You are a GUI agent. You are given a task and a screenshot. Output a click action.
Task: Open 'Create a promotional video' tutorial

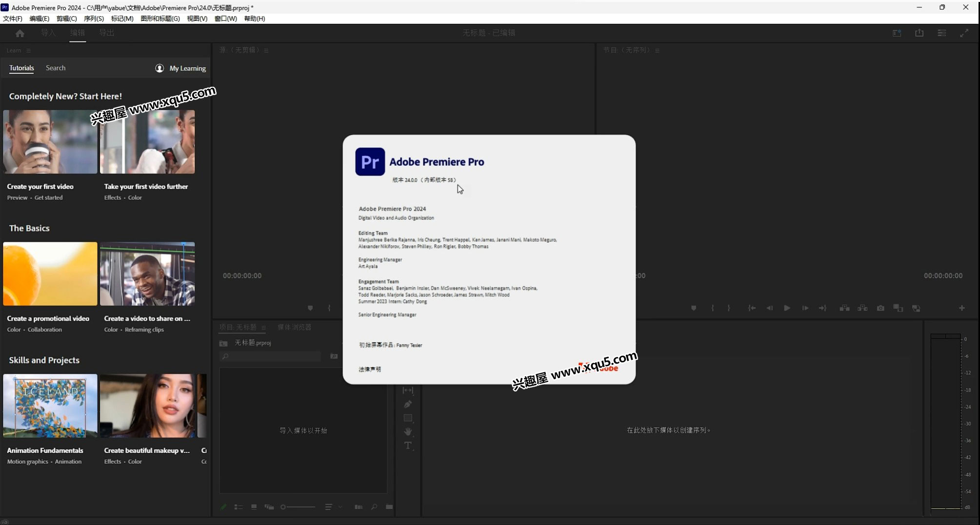tap(50, 274)
